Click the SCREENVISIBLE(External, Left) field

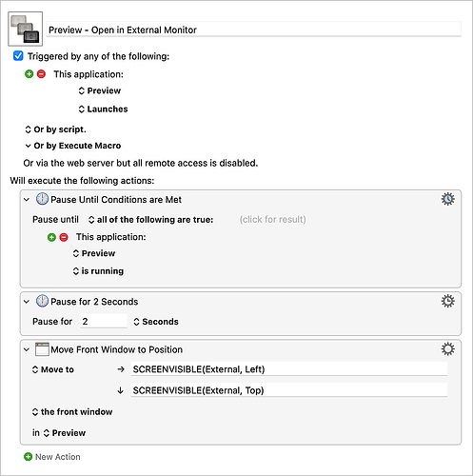289,369
